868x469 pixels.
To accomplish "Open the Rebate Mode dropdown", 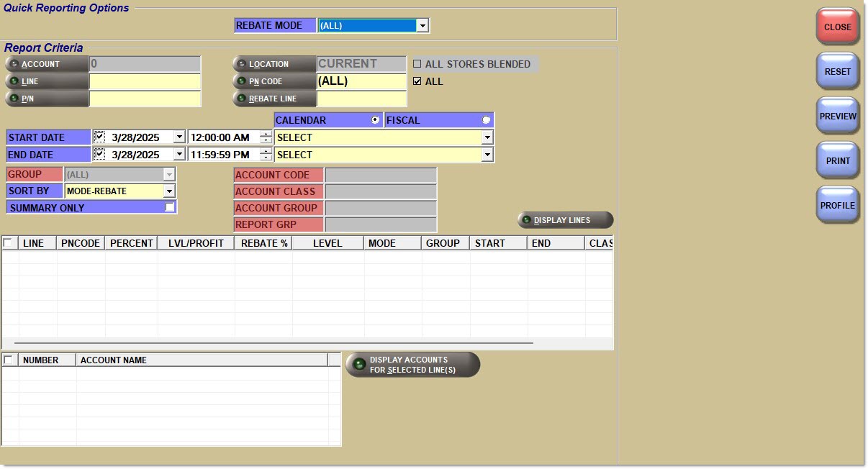I will tap(422, 26).
